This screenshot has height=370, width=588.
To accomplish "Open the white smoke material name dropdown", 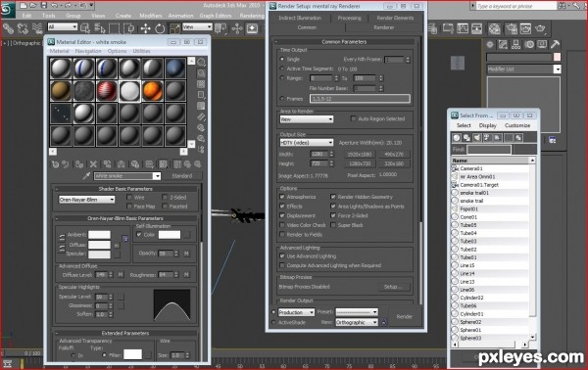I will [x=127, y=176].
